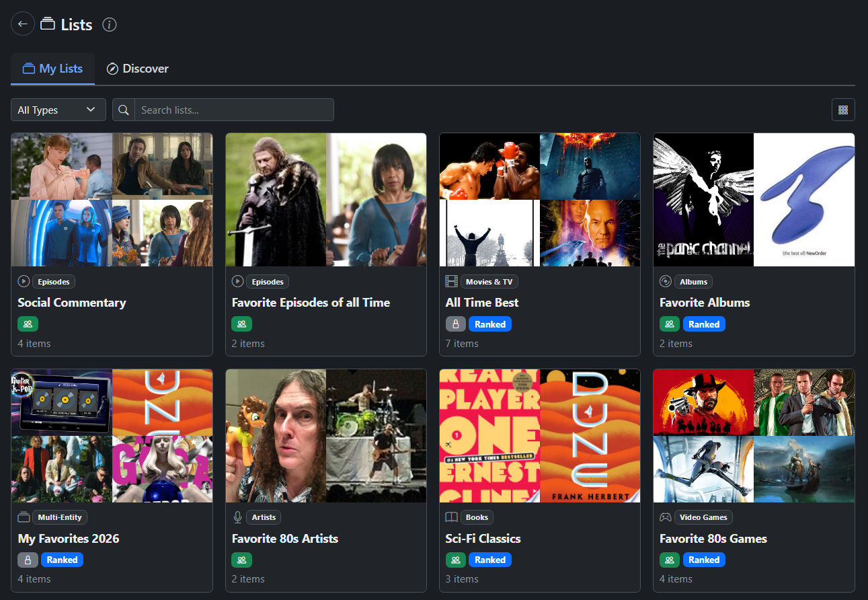Click into the Search lists field
868x600 pixels.
pyautogui.click(x=233, y=110)
